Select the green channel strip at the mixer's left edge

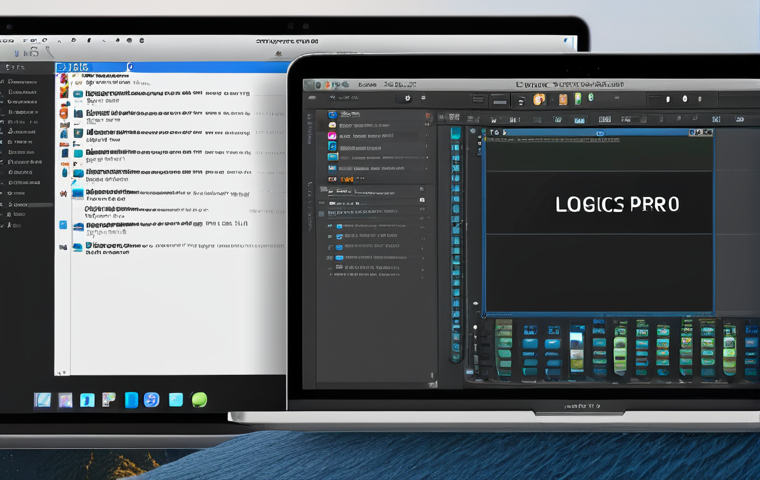(504, 348)
